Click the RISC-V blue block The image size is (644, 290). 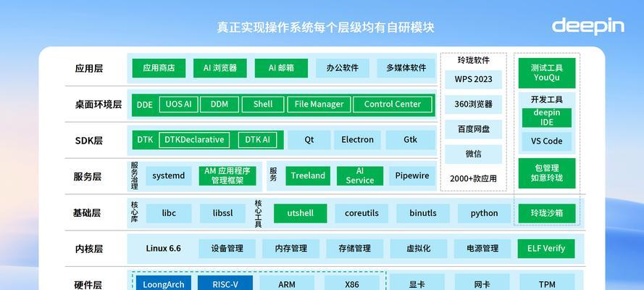pos(225,283)
